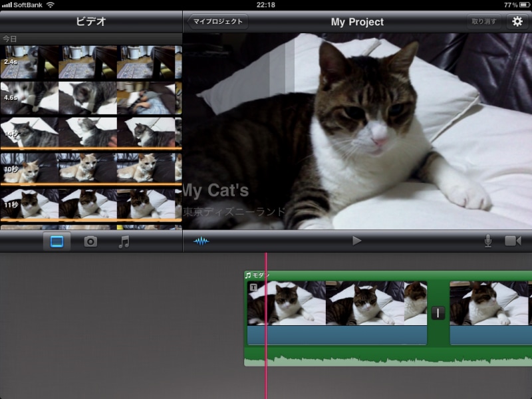This screenshot has height=399, width=532.
Task: Pick the 11秒 clip in library
Action: (x=90, y=204)
